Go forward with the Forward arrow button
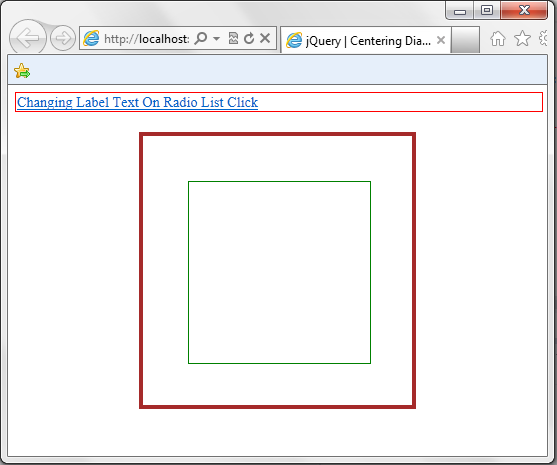The image size is (557, 465). [x=63, y=38]
